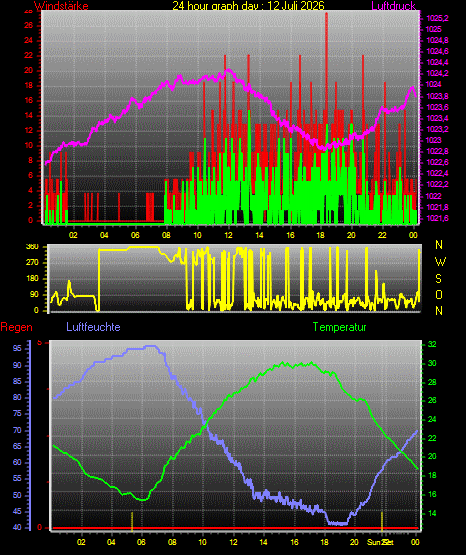
Task: Click the Temperatur legend label
Action: coord(339,326)
